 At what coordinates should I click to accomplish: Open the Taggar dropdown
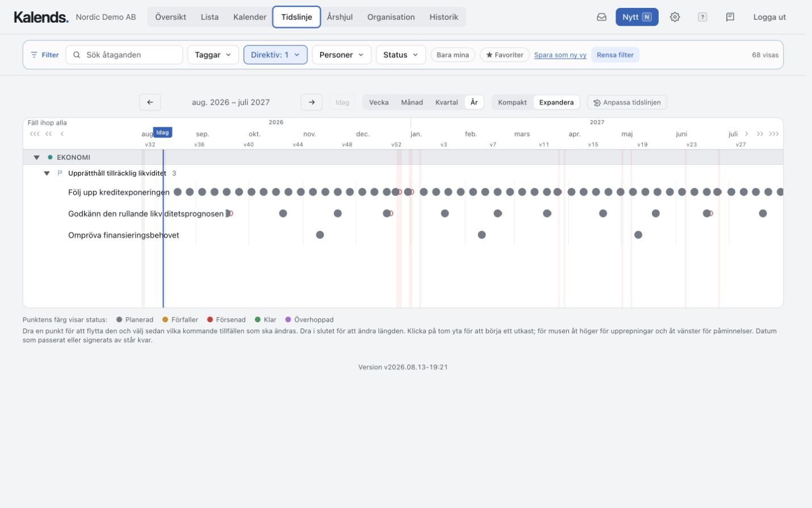[x=213, y=55]
